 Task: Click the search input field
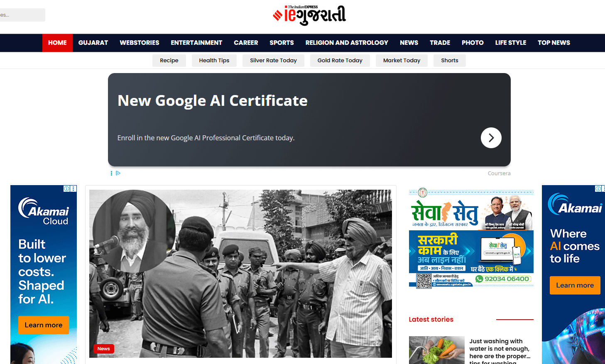pyautogui.click(x=22, y=15)
